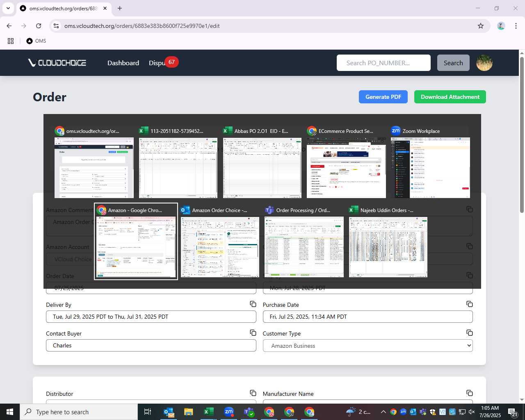Switch to the Order Processing Teams thumbnail
The width and height of the screenshot is (525, 420).
[x=304, y=241]
